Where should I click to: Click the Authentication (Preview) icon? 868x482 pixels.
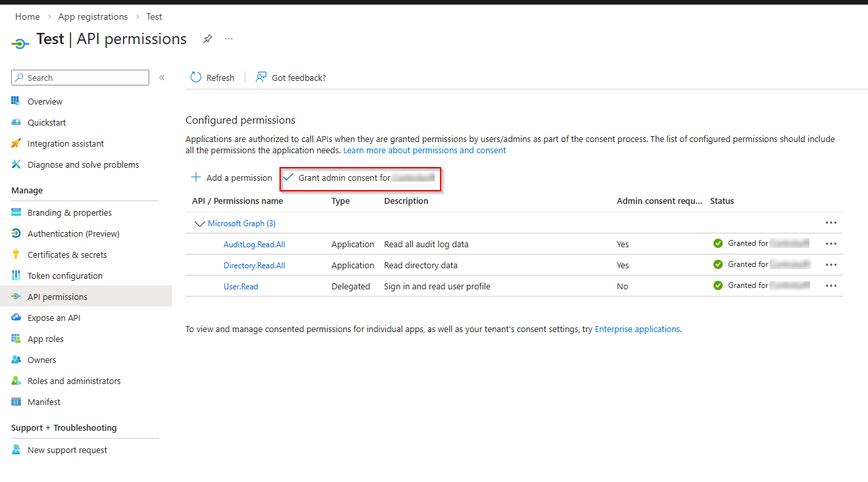[x=16, y=233]
